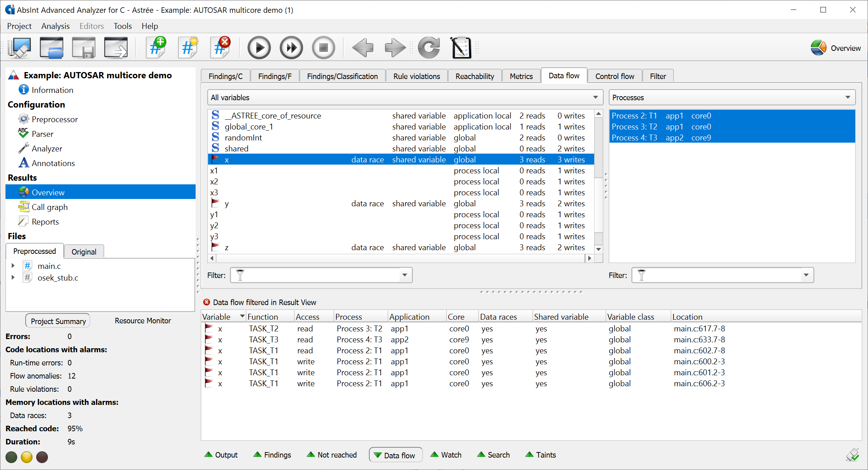This screenshot has height=470, width=868.
Task: Click the Overview pie chart button at top right
Action: pos(835,48)
